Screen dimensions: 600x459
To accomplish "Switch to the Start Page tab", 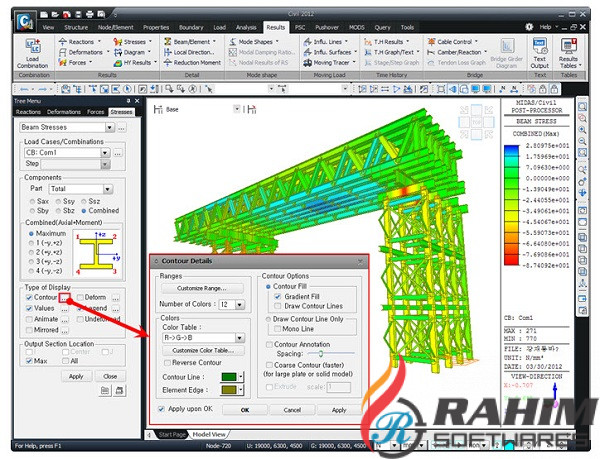I will [x=172, y=435].
